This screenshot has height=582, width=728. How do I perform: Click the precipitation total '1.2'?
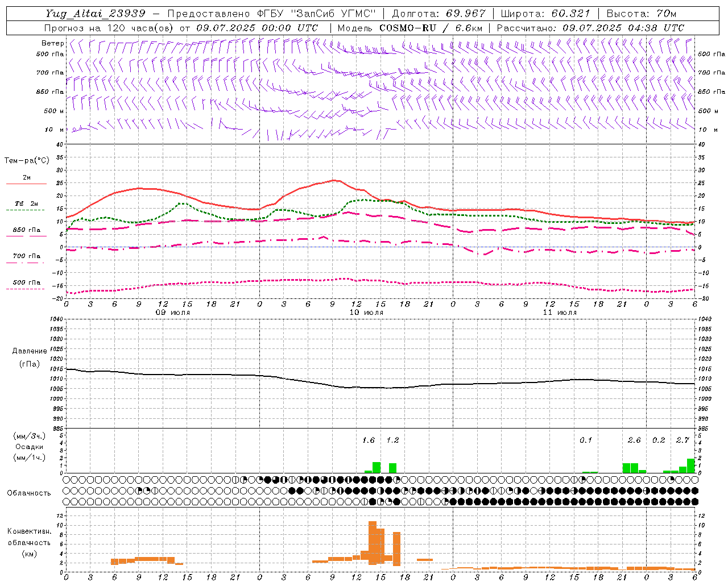(392, 440)
